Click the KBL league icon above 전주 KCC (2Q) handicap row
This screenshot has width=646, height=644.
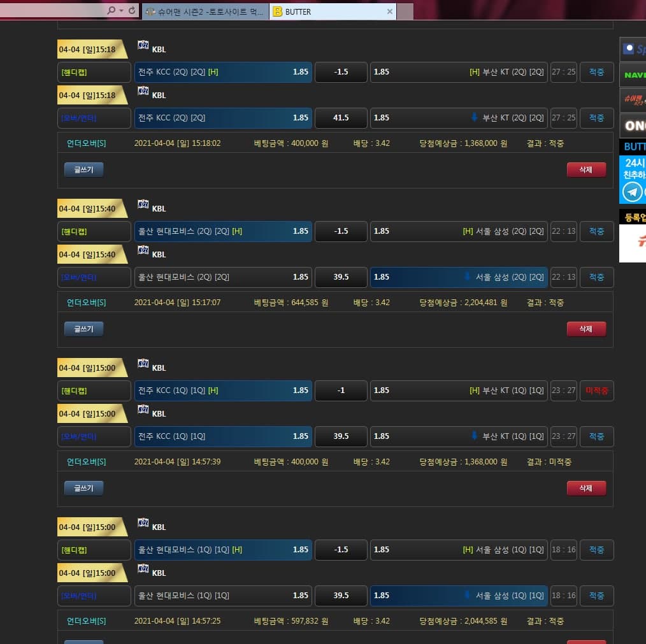click(143, 45)
